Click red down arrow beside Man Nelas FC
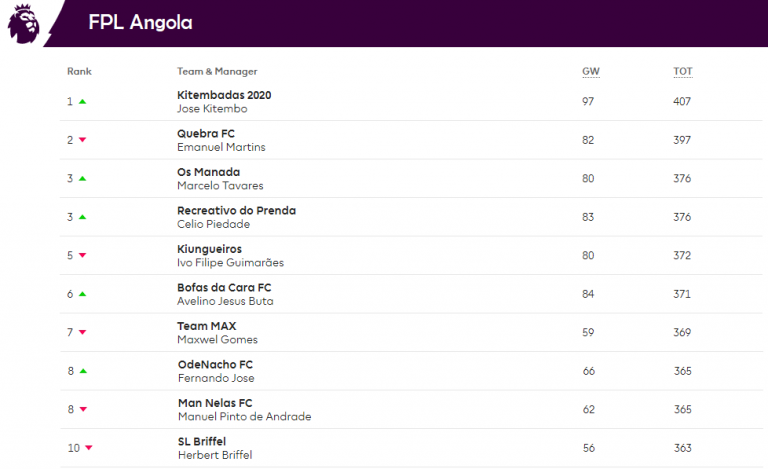The height and width of the screenshot is (469, 768). tap(83, 410)
